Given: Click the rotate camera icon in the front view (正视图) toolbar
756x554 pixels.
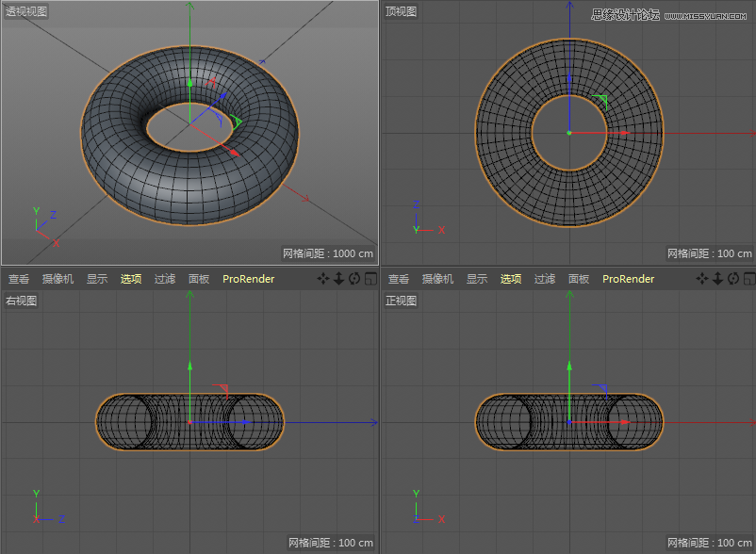Looking at the screenshot, I should (733, 279).
